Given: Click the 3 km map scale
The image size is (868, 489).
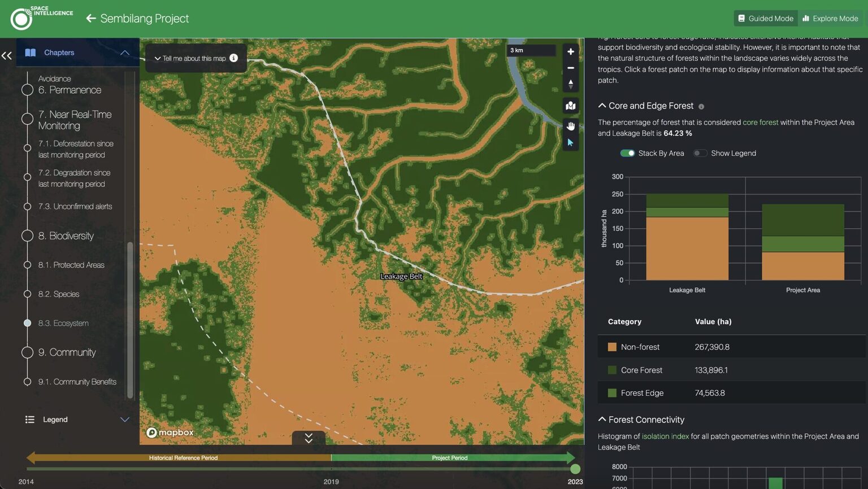Looking at the screenshot, I should (x=531, y=50).
